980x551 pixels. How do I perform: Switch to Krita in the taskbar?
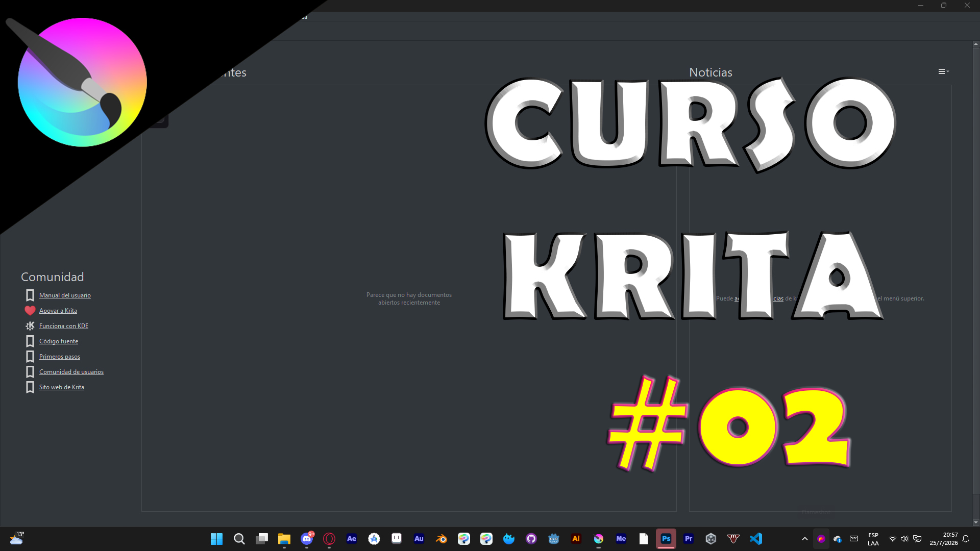(x=599, y=539)
